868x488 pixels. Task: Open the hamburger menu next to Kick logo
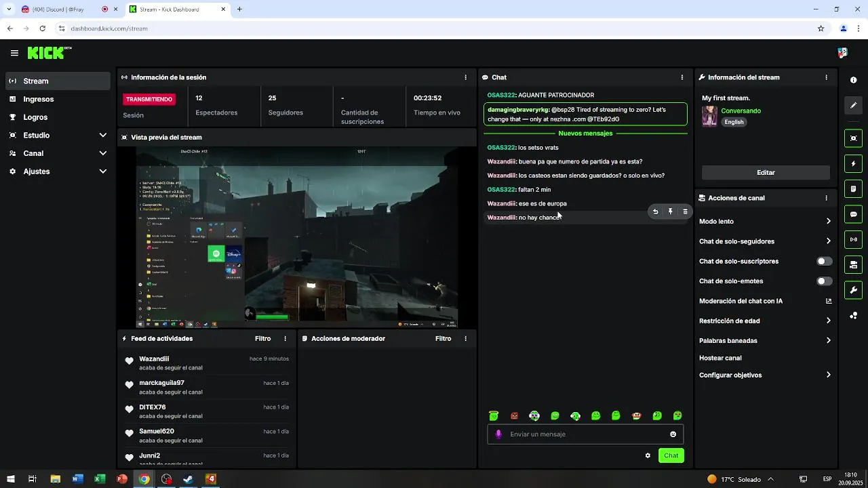click(x=14, y=53)
